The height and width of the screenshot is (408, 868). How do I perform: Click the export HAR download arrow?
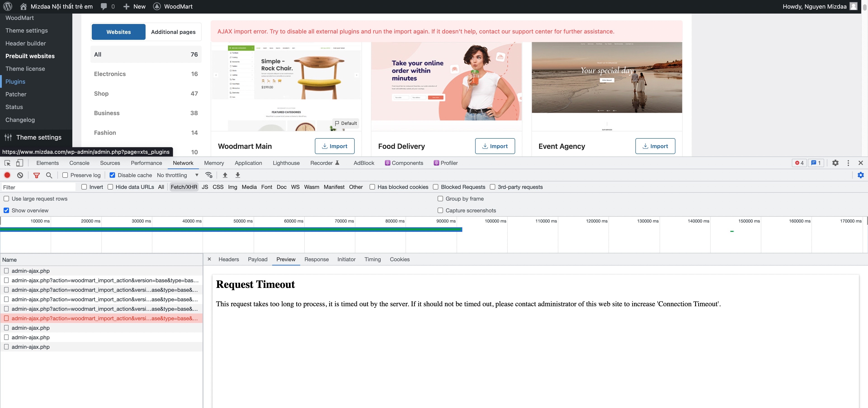[x=238, y=175]
